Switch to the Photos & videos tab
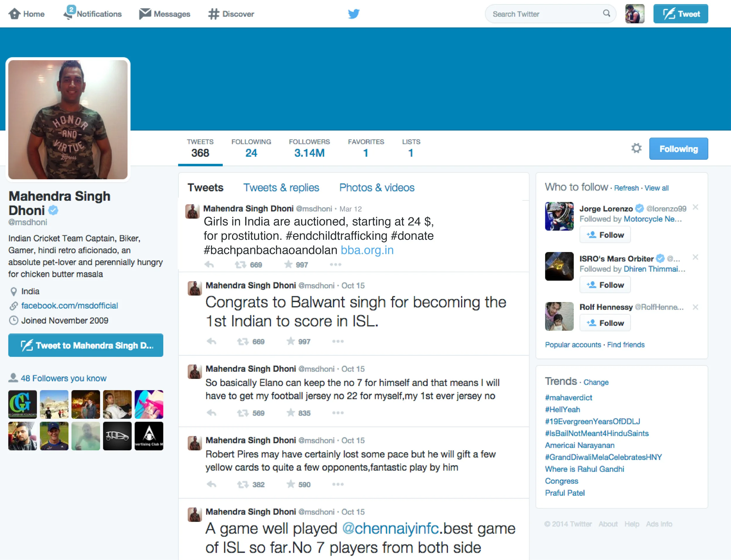731x560 pixels. pos(377,187)
